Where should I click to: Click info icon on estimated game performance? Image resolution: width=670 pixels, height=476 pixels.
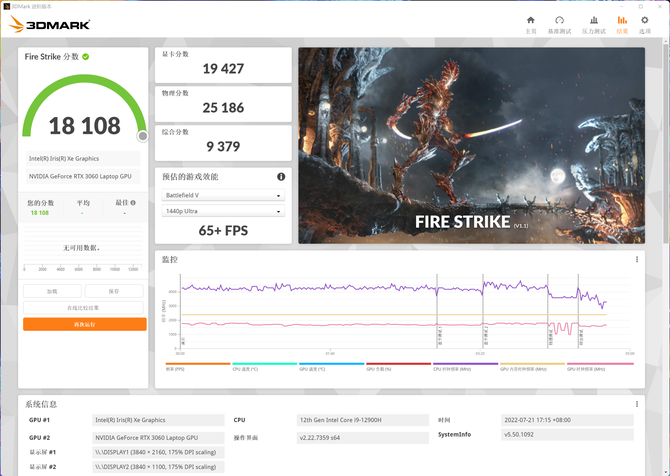[281, 177]
